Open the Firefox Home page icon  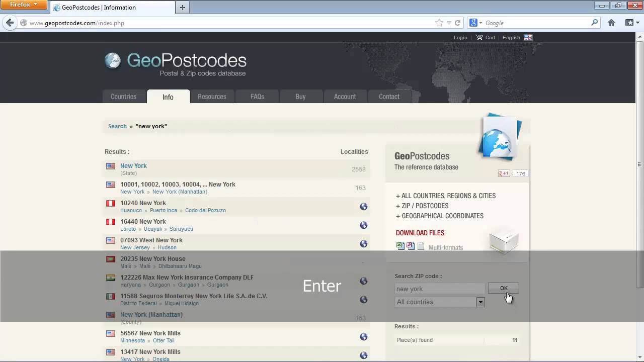611,23
